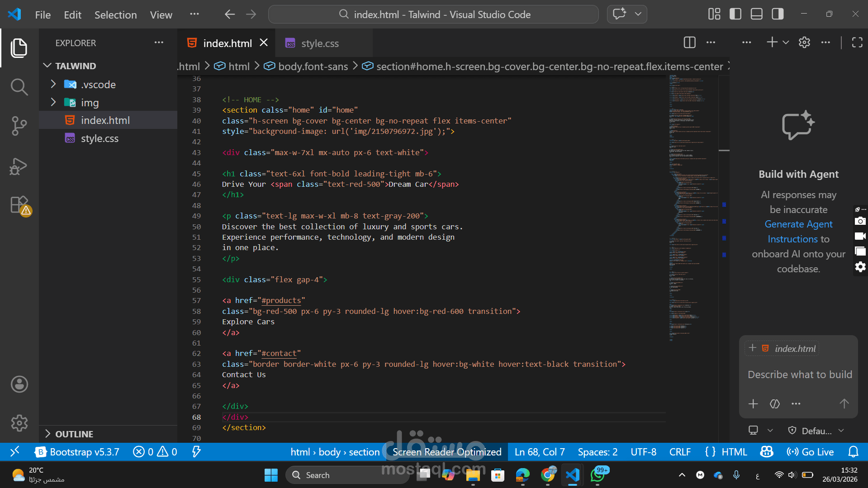This screenshot has width=868, height=488.
Task: Click Ln 68, Col 7 cursor position
Action: click(x=540, y=452)
